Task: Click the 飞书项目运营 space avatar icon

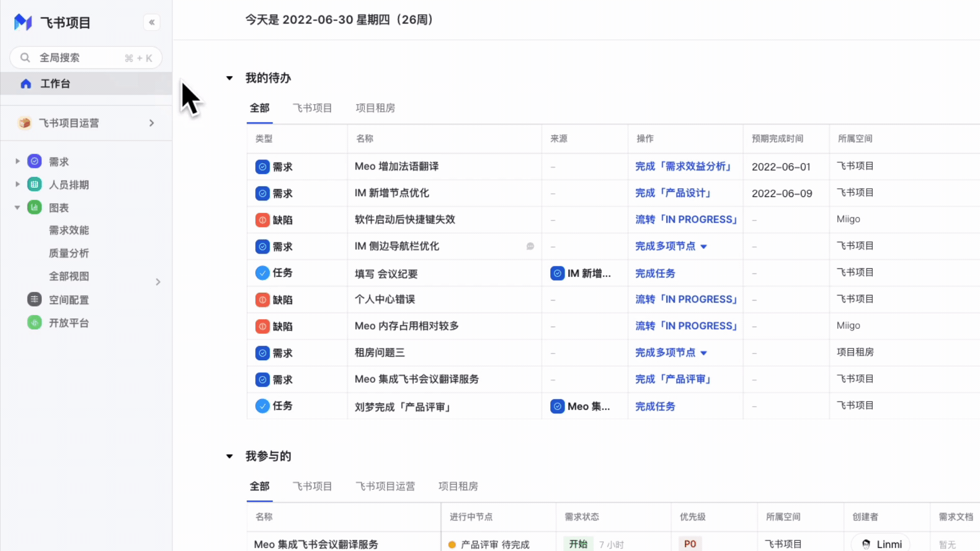Action: tap(24, 123)
